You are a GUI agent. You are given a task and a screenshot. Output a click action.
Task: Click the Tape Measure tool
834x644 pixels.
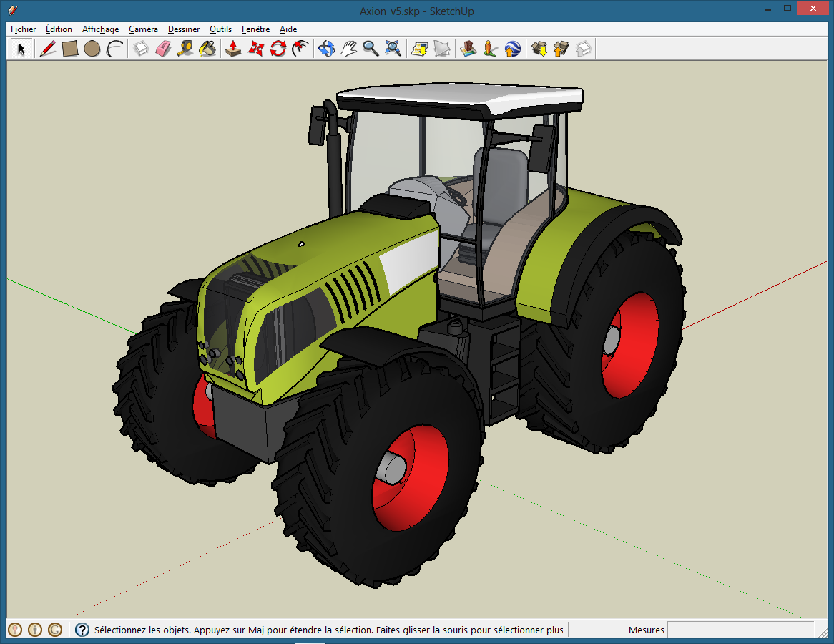point(185,49)
